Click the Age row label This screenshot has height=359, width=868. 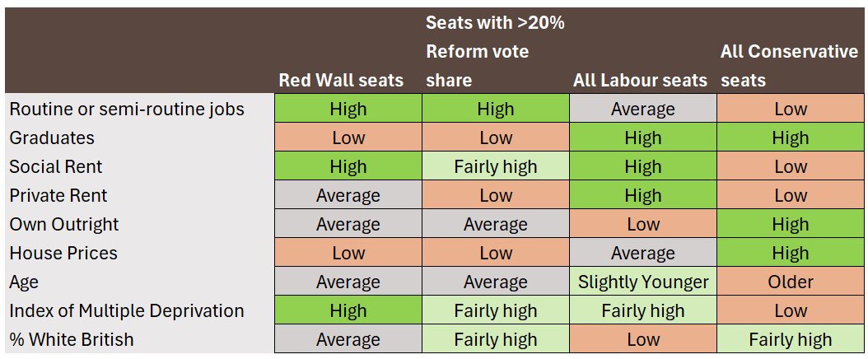25,282
